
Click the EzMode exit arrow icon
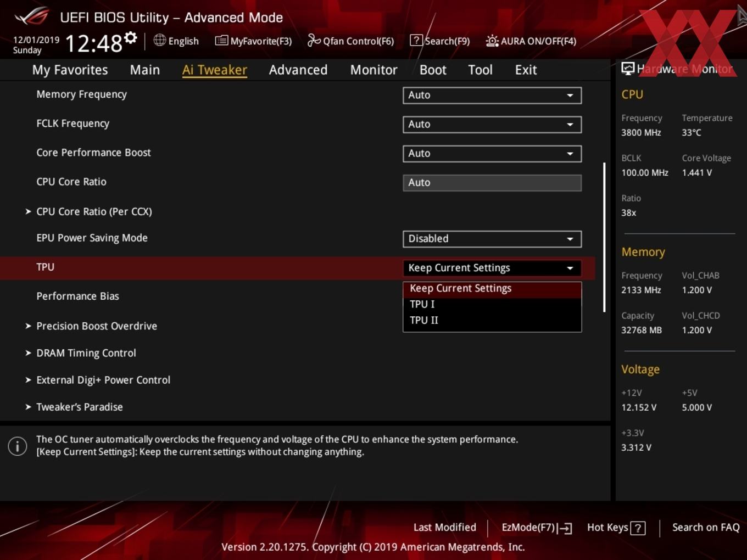tap(565, 528)
